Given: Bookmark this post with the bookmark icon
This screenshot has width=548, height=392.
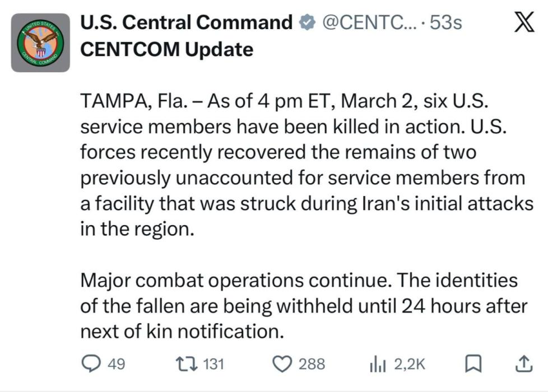Looking at the screenshot, I should point(473,363).
